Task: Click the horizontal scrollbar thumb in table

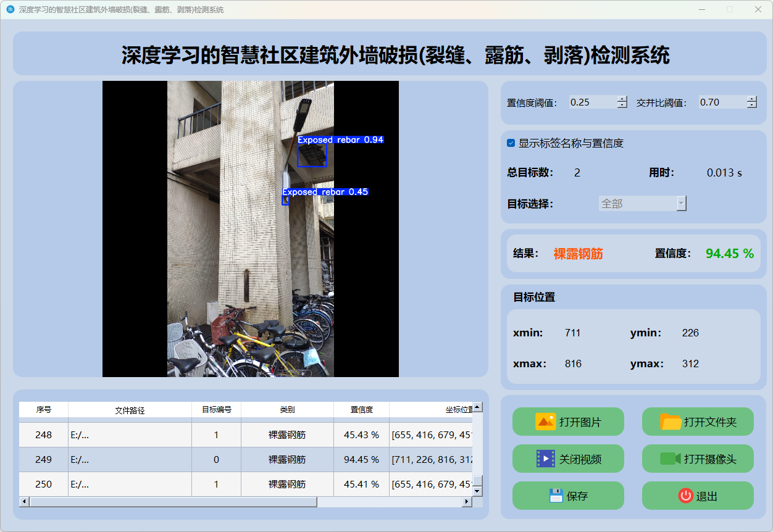Action: pos(173,502)
